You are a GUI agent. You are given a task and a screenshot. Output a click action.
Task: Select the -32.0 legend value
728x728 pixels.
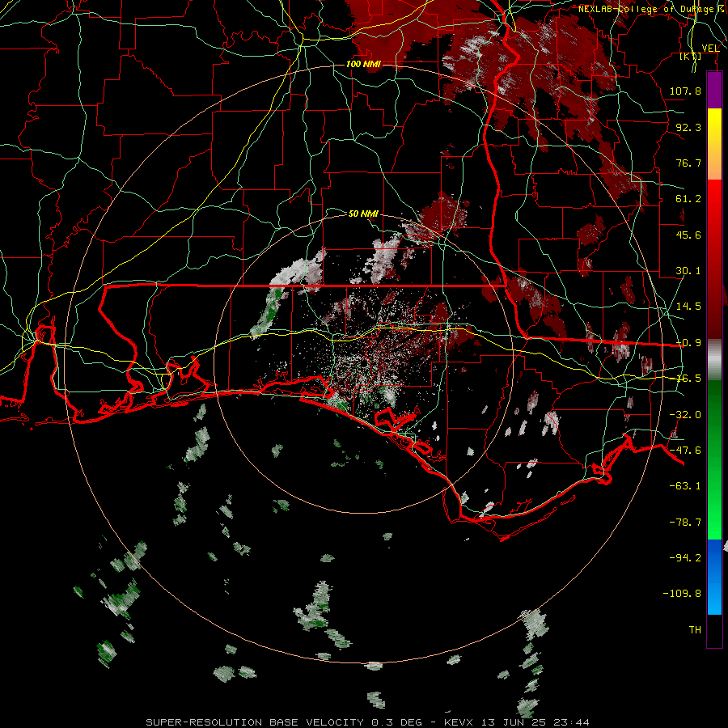pyautogui.click(x=685, y=415)
